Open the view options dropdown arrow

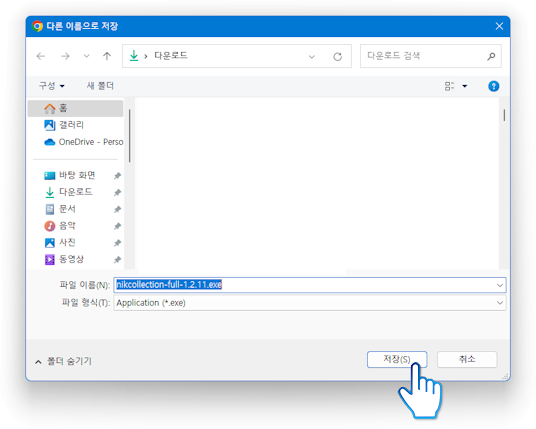pyautogui.click(x=465, y=86)
